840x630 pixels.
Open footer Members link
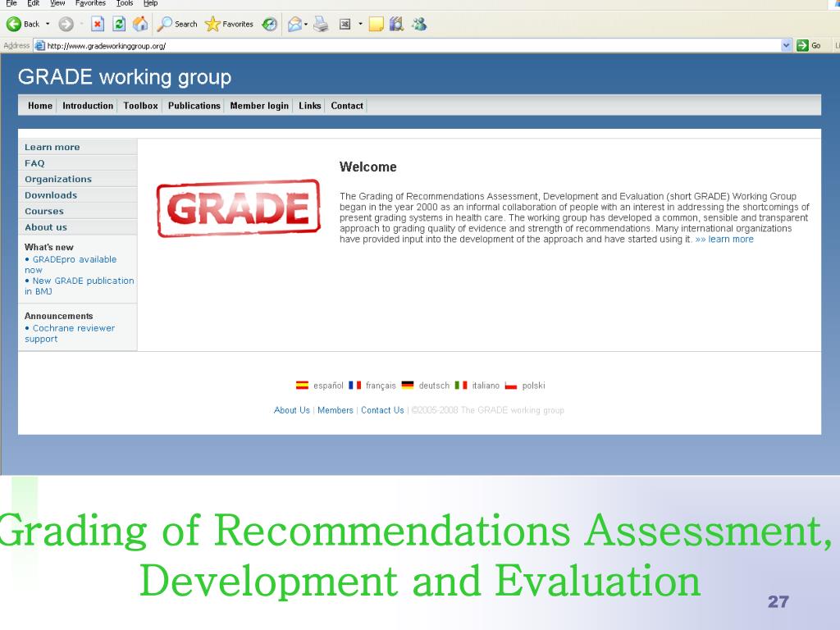point(336,410)
